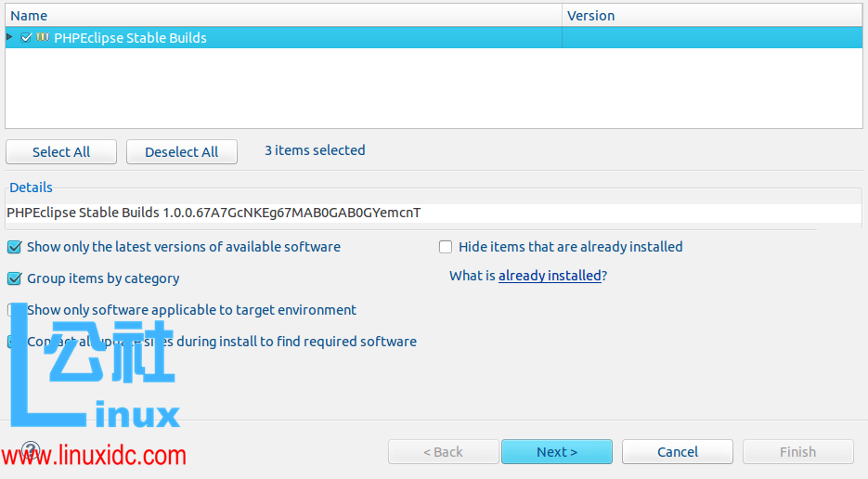Viewport: 868px width, 479px height.
Task: Select the PHPEclipse Stable Builds row label
Action: (x=130, y=38)
